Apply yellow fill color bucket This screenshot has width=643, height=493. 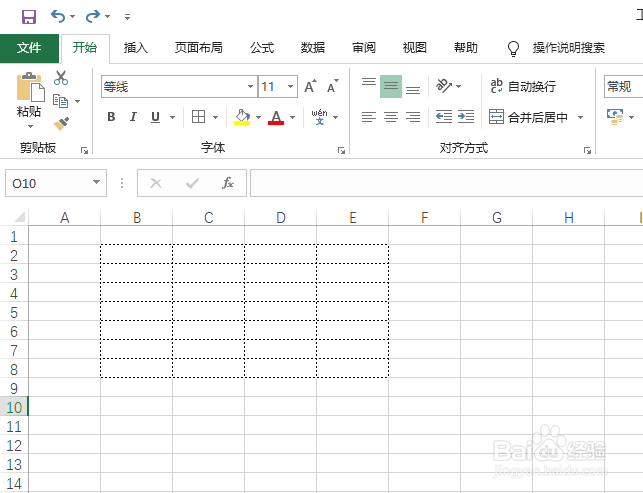(x=242, y=117)
